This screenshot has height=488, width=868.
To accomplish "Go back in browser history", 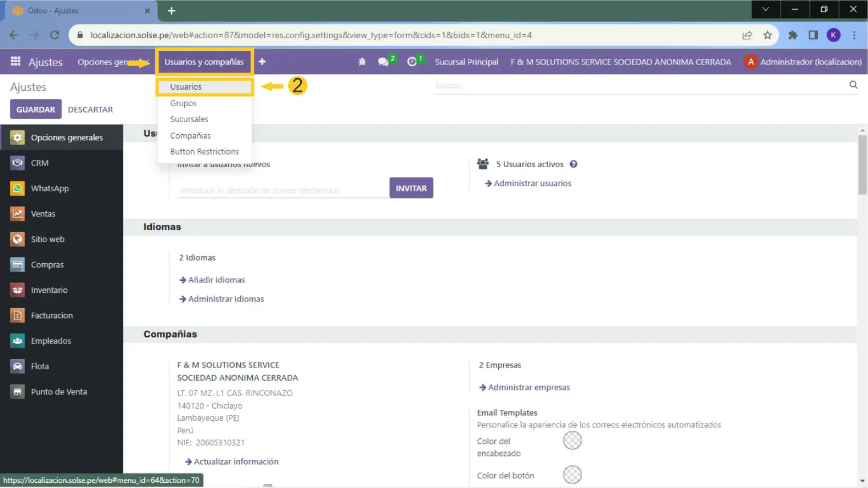I will click(x=14, y=35).
